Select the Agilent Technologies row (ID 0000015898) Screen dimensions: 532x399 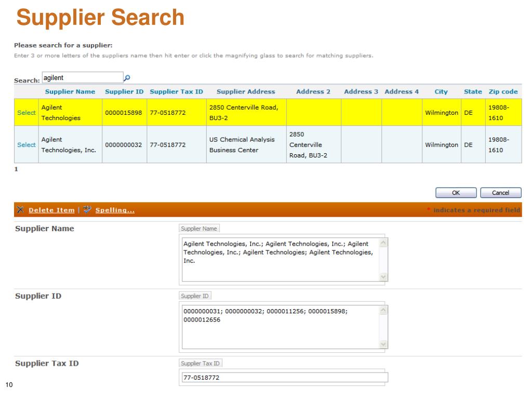(26, 113)
